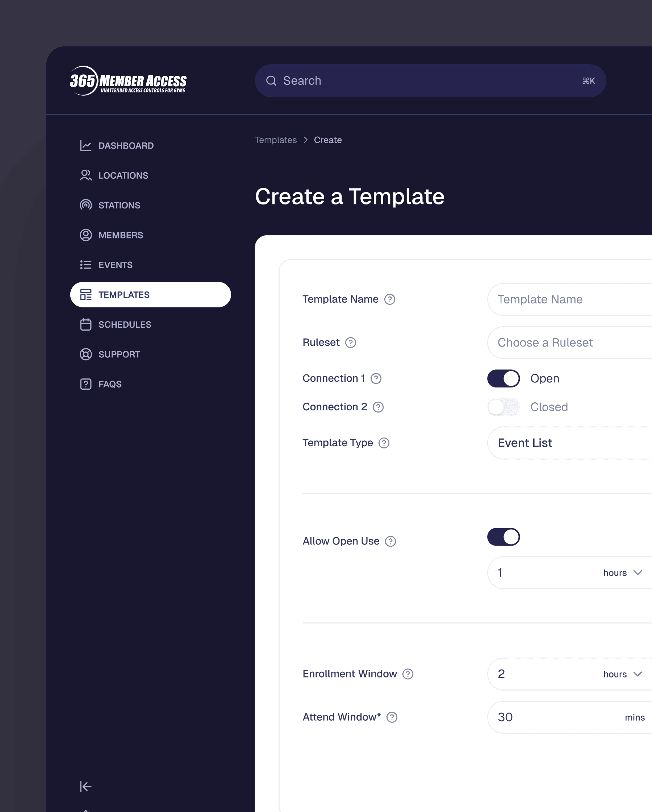Image resolution: width=652 pixels, height=812 pixels.
Task: Click the Schedules calendar icon
Action: point(85,325)
